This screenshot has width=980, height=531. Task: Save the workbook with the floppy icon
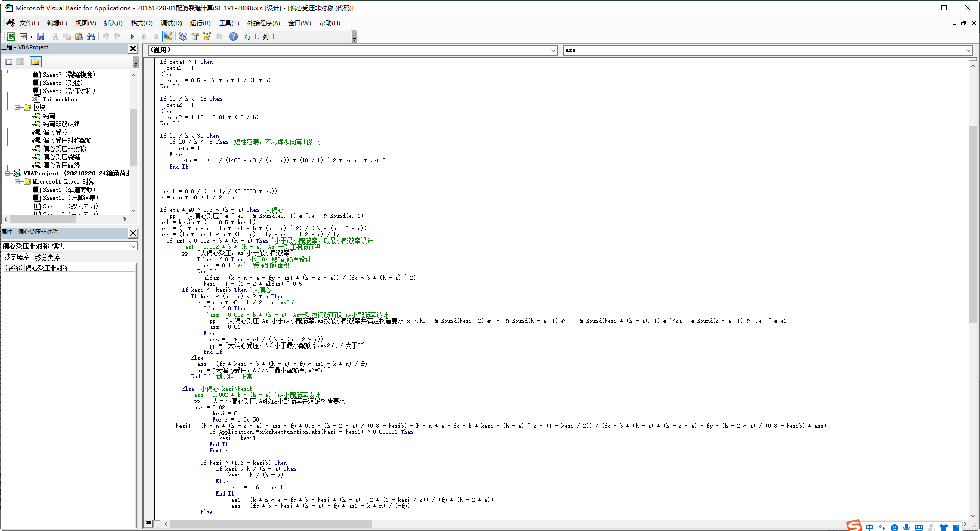pyautogui.click(x=41, y=36)
